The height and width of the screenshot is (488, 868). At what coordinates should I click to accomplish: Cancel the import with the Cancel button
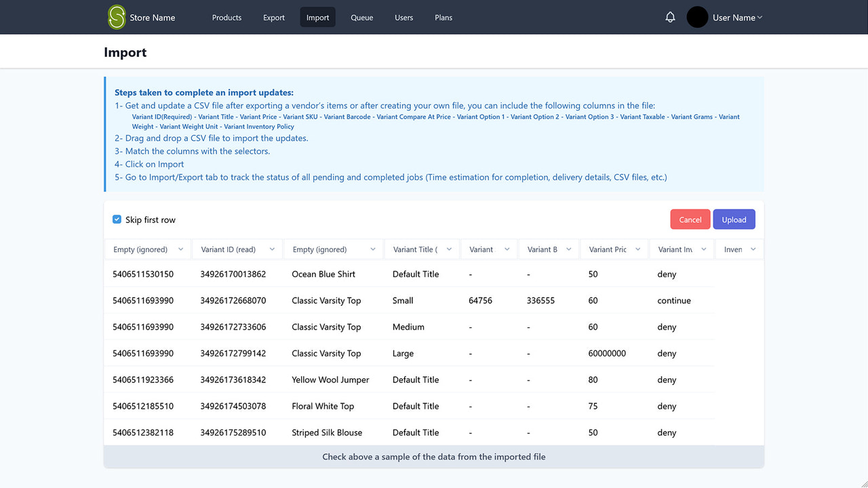690,219
